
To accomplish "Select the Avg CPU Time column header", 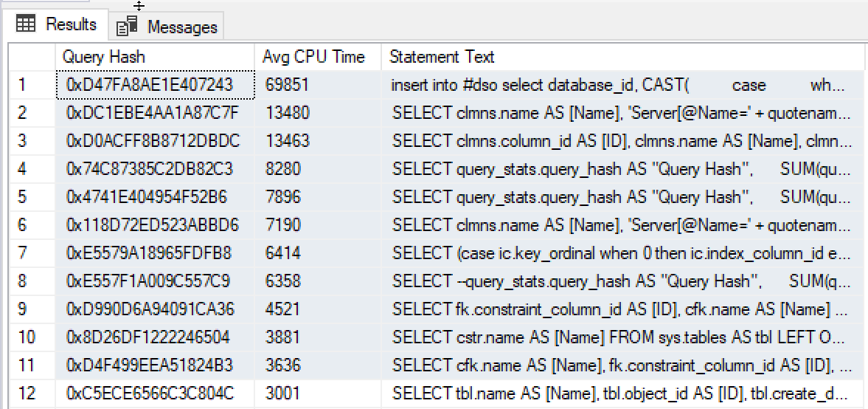I will click(318, 57).
